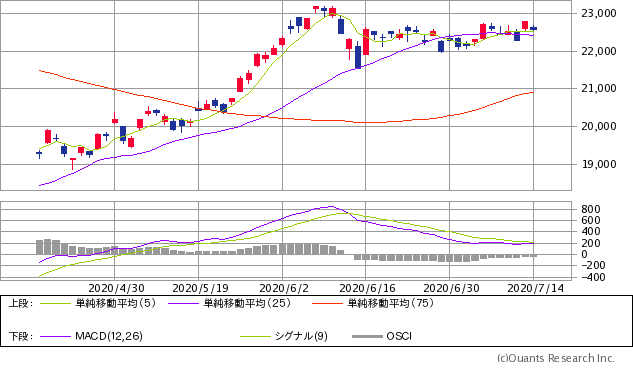Click the 800 MACD axis label
The image size is (633, 373).
coord(591,209)
